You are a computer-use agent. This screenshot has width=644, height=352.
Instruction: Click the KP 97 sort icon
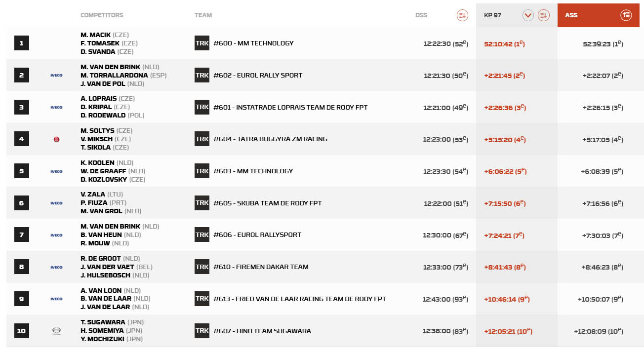pyautogui.click(x=543, y=15)
